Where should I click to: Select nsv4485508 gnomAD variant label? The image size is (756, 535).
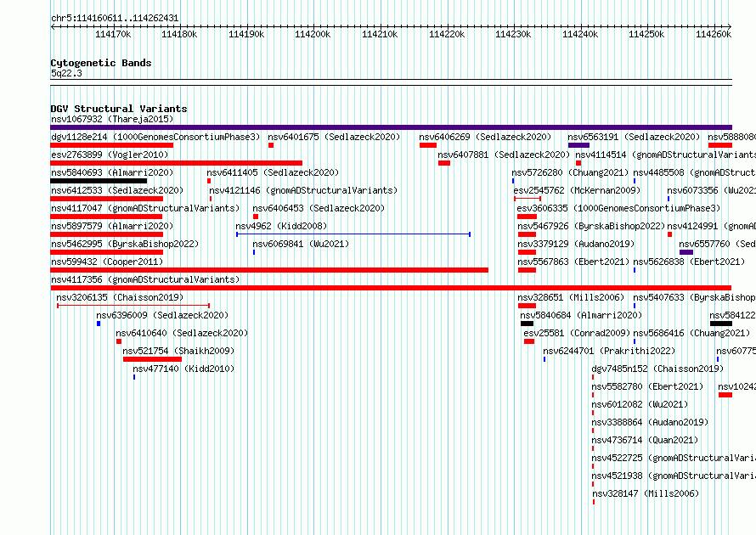(x=694, y=172)
